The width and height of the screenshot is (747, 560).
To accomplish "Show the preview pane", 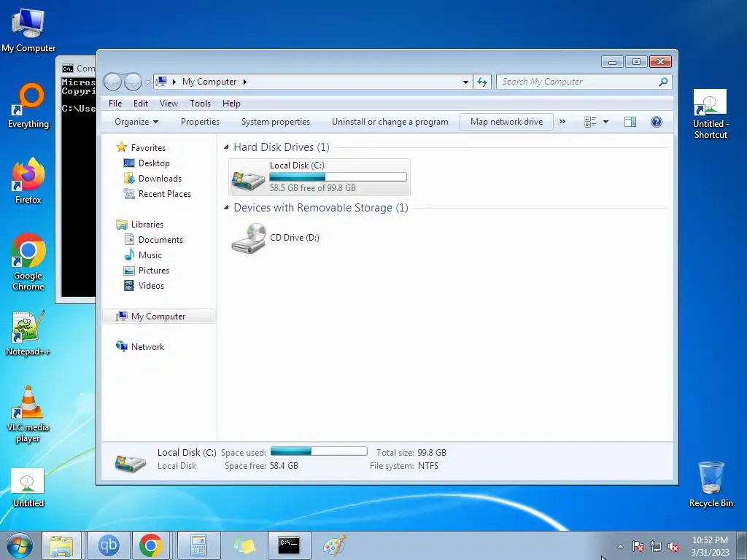I will click(630, 122).
